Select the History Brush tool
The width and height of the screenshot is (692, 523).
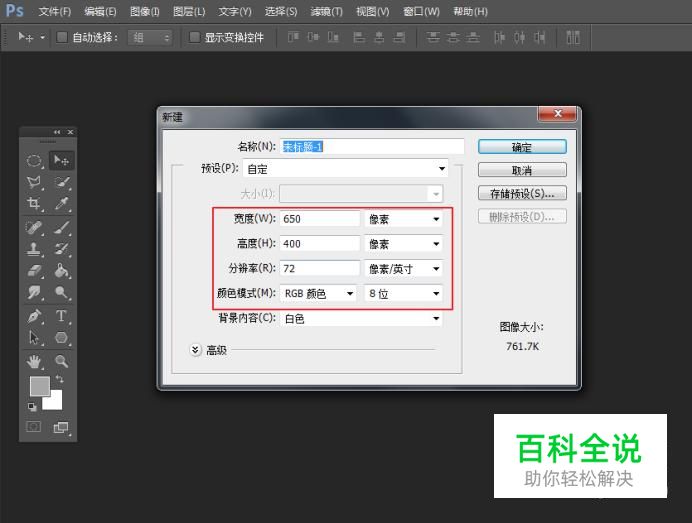tap(62, 249)
